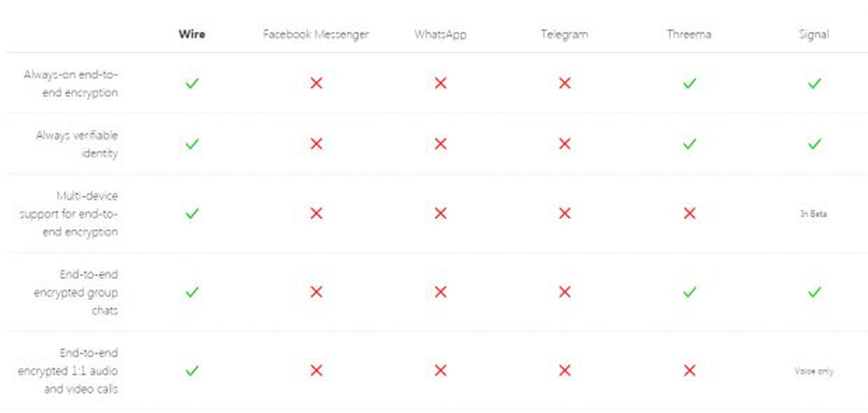Click 'End-to-end encrypted group chats' row label
This screenshot has width=868, height=413.
click(76, 292)
